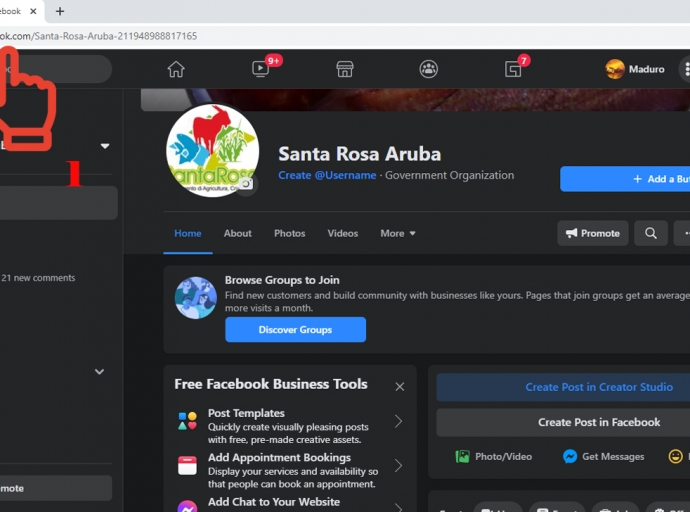Click the Add Appointment Bookings calendar icon
690x512 pixels.
pyautogui.click(x=187, y=465)
